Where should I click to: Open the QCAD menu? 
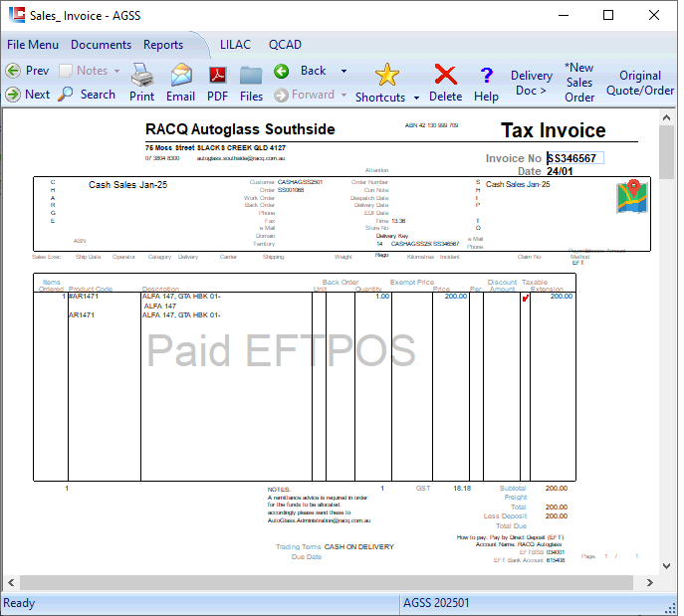pyautogui.click(x=285, y=45)
